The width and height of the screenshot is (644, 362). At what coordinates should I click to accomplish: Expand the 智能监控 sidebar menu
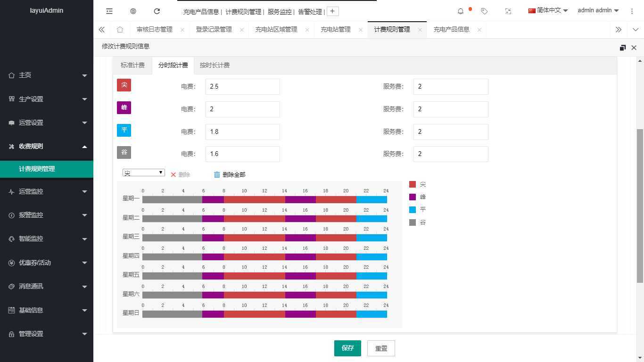[x=47, y=239]
